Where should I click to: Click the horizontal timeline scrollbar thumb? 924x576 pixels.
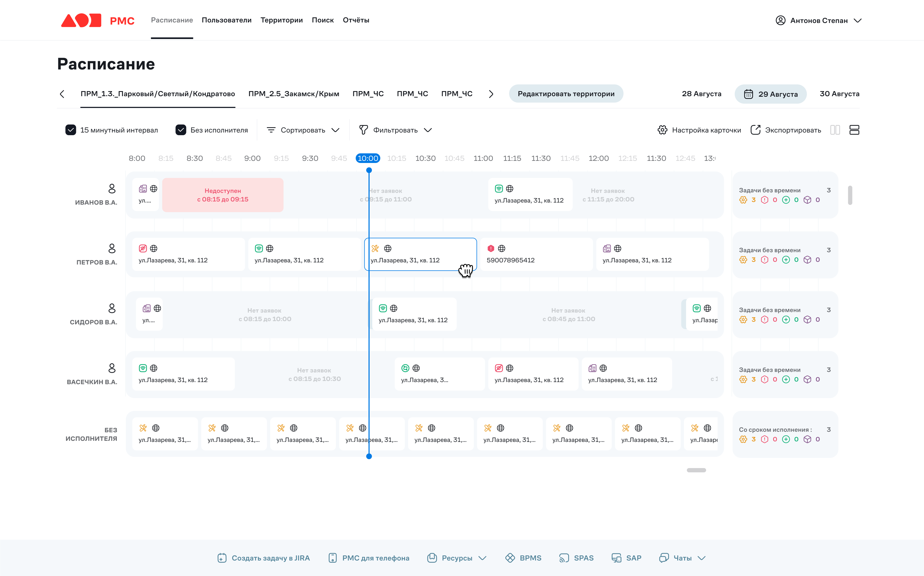(x=696, y=470)
